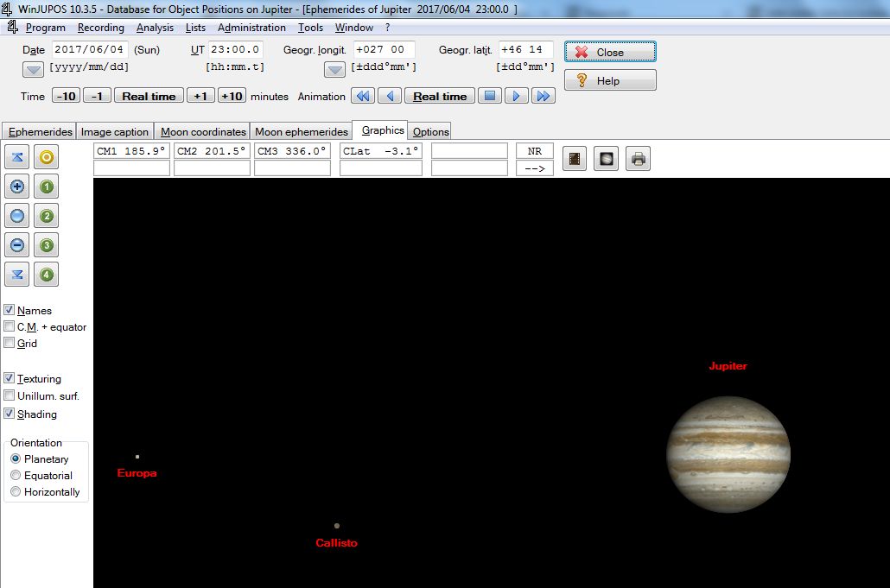
Task: Click the UT time input field
Action: point(236,49)
